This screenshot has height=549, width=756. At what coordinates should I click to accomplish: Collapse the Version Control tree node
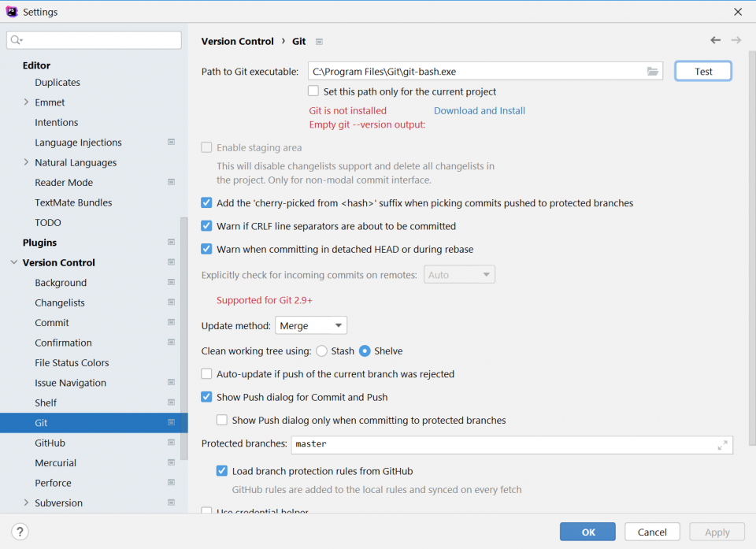click(x=14, y=262)
